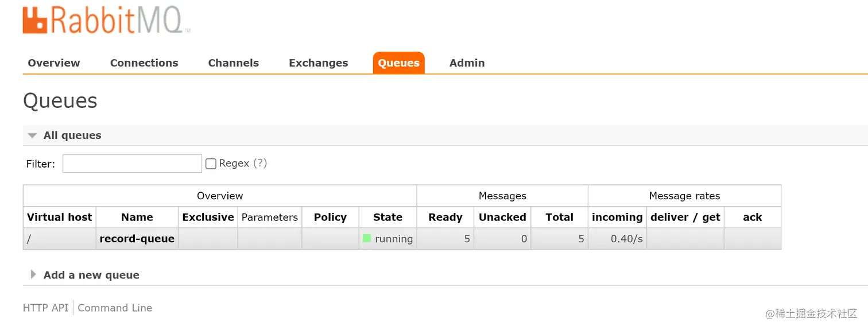Sort by the State column header
This screenshot has width=868, height=330.
tap(387, 217)
